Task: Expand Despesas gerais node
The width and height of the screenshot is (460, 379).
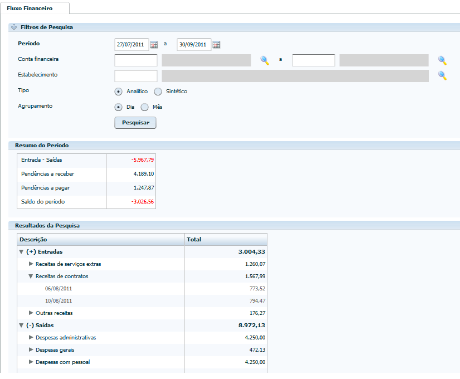Action: click(x=31, y=350)
